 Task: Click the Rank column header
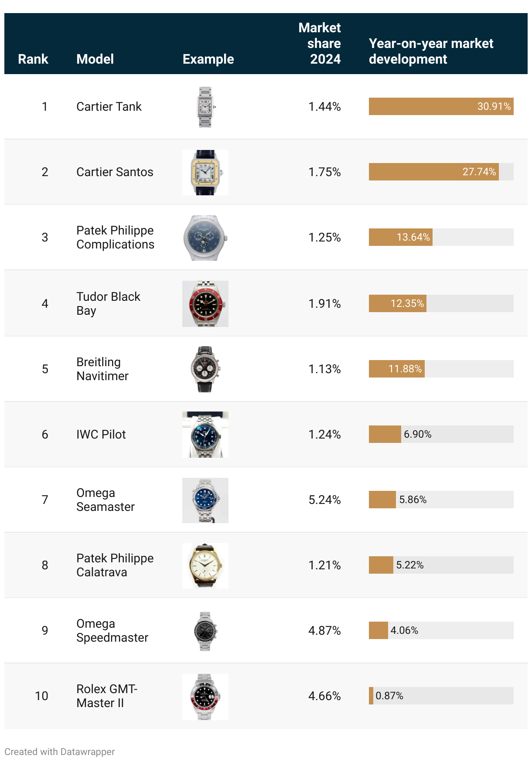(x=33, y=59)
